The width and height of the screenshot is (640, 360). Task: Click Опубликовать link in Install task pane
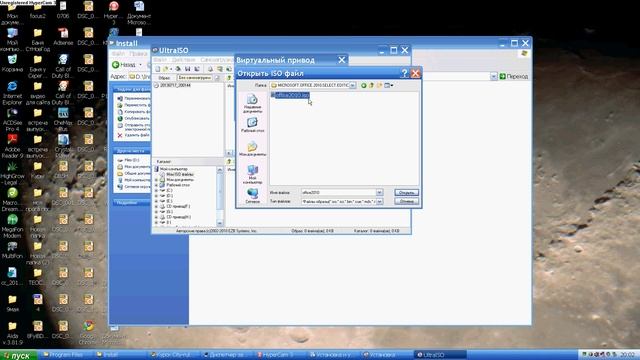(133, 118)
